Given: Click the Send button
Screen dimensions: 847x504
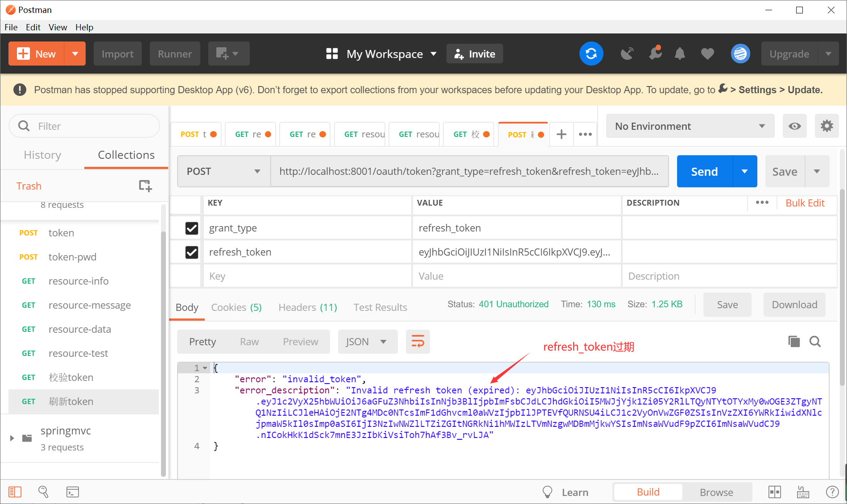Looking at the screenshot, I should tap(705, 171).
